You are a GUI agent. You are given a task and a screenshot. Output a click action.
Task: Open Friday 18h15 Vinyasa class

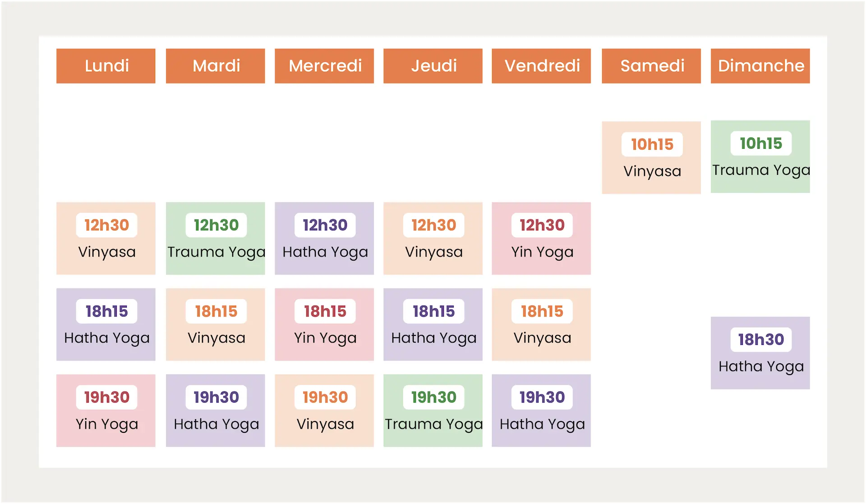[541, 325]
